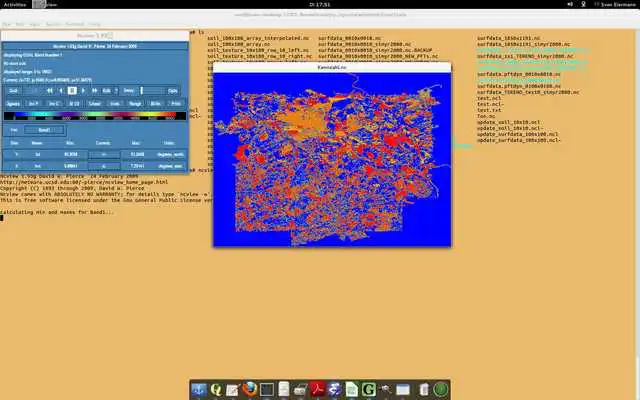Click the lat minimum value cell
This screenshot has width=640, height=400.
(x=71, y=154)
